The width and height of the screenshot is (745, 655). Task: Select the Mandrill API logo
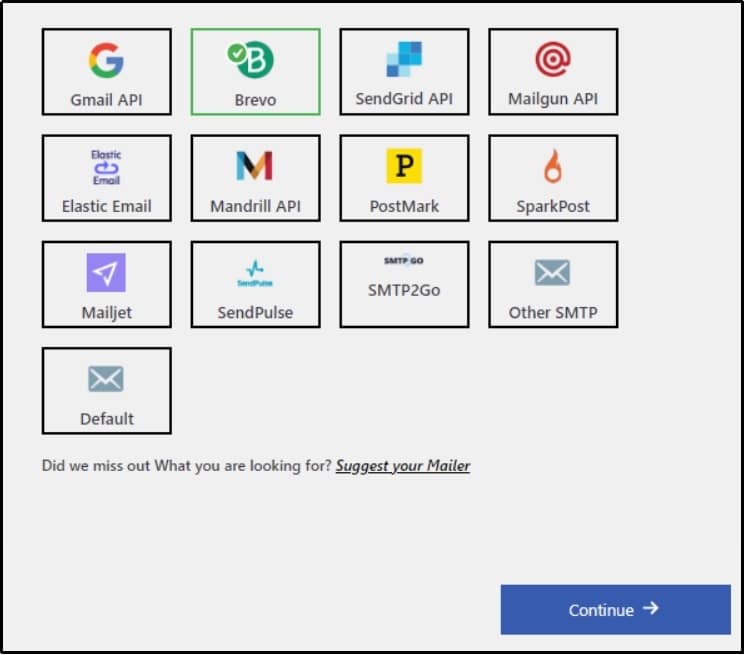pos(255,166)
